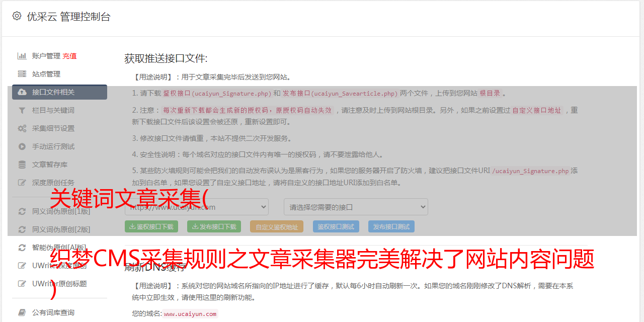Click the filter funnel icon for 栏目与关键词
This screenshot has width=644, height=322.
tap(22, 110)
